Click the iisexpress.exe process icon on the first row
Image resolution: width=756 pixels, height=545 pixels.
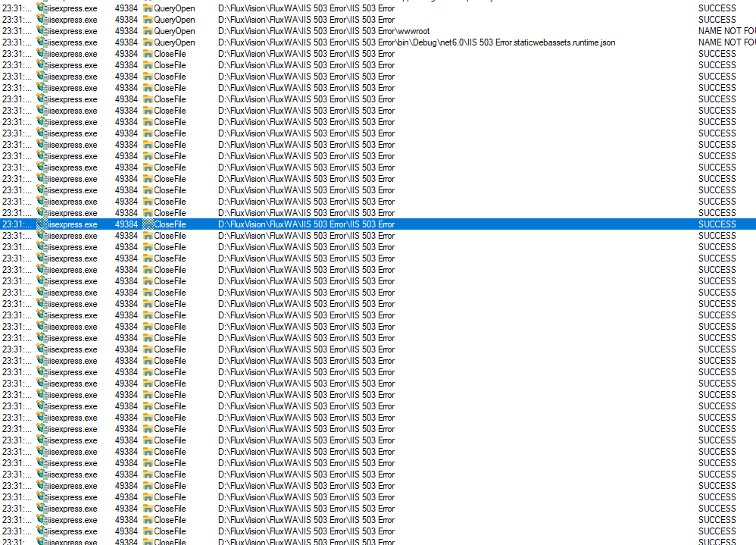pos(40,8)
